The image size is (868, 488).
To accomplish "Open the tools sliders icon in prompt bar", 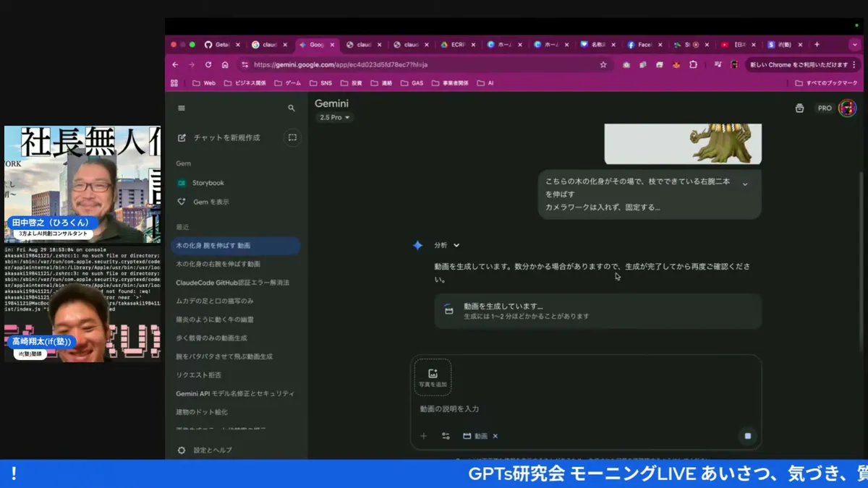I will pyautogui.click(x=446, y=436).
